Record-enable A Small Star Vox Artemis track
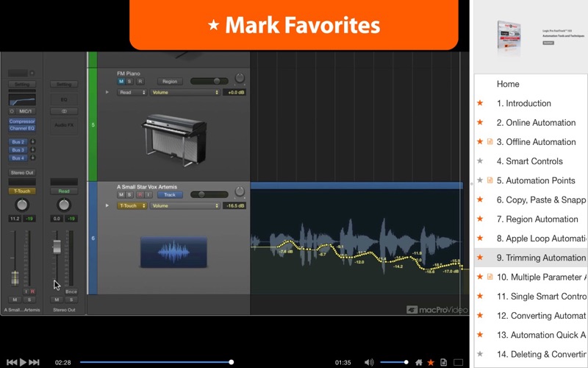The image size is (588, 368). tap(140, 194)
